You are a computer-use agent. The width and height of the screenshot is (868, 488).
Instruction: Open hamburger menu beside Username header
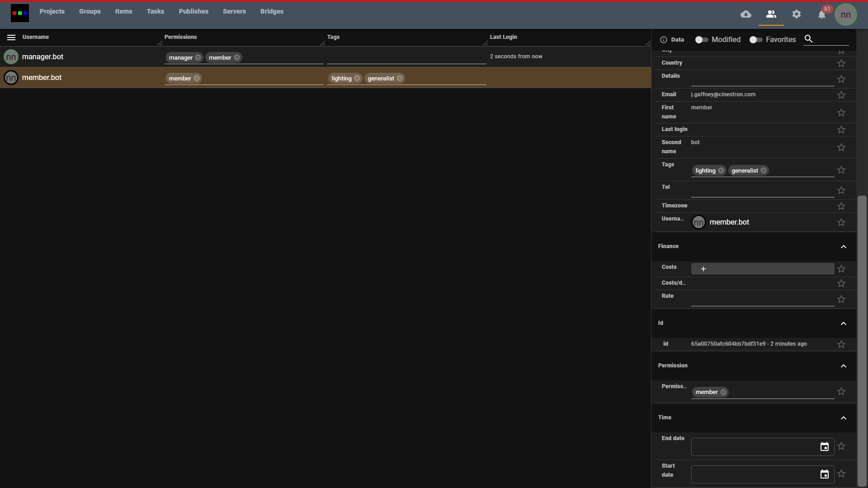click(x=11, y=38)
